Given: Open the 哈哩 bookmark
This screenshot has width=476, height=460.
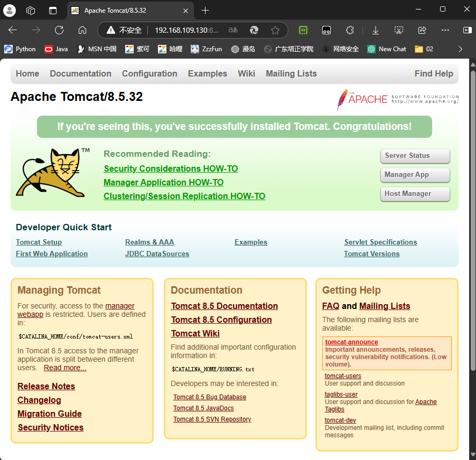Looking at the screenshot, I should [x=170, y=49].
